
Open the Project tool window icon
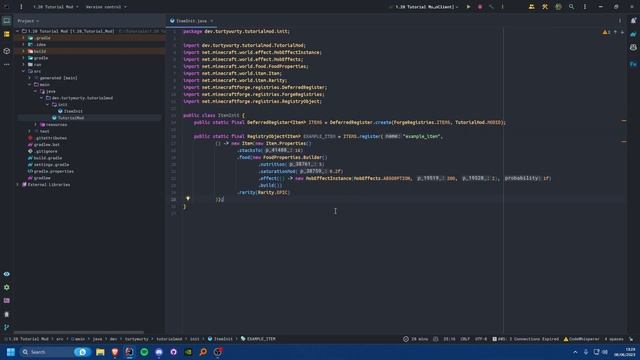(7, 20)
